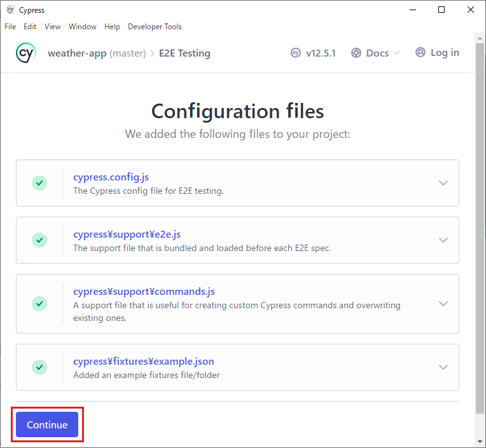486x448 pixels.
Task: Expand the commands.js card chevron
Action: (x=443, y=304)
